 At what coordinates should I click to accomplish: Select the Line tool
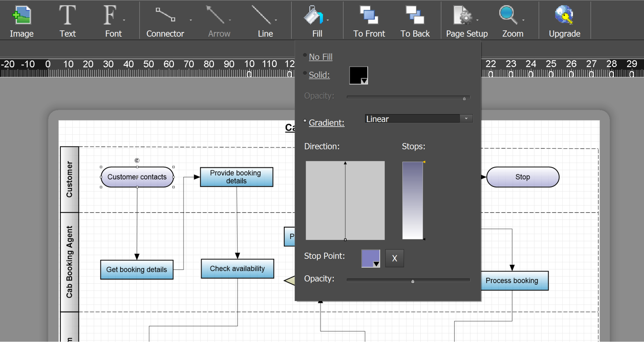point(264,19)
